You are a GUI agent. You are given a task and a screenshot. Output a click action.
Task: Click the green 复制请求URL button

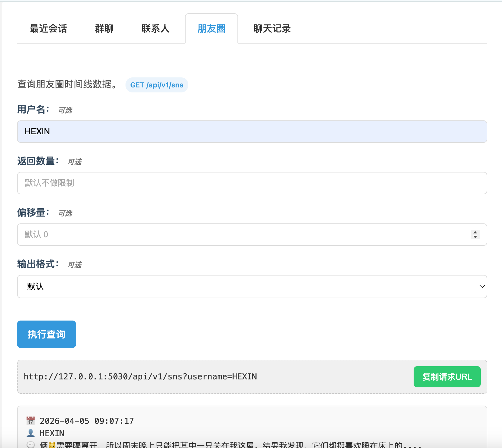[447, 377]
